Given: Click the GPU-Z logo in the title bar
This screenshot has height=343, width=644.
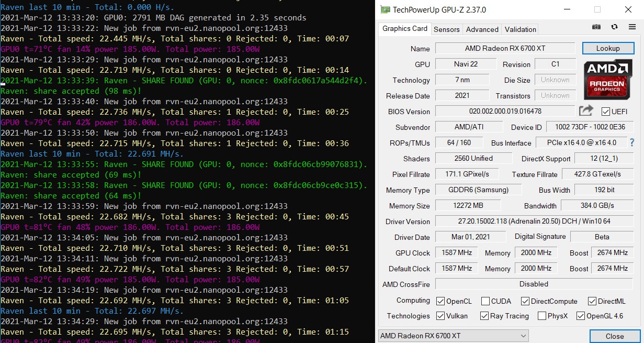Looking at the screenshot, I should coord(385,9).
